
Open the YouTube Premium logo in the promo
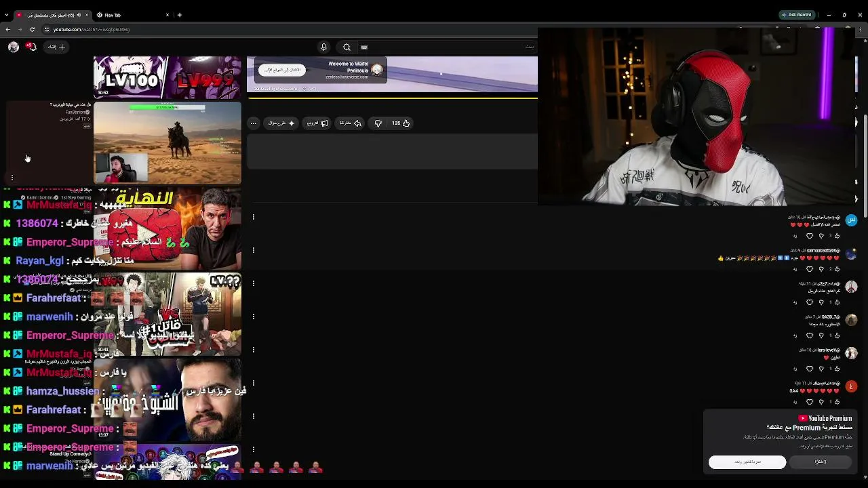pyautogui.click(x=825, y=418)
